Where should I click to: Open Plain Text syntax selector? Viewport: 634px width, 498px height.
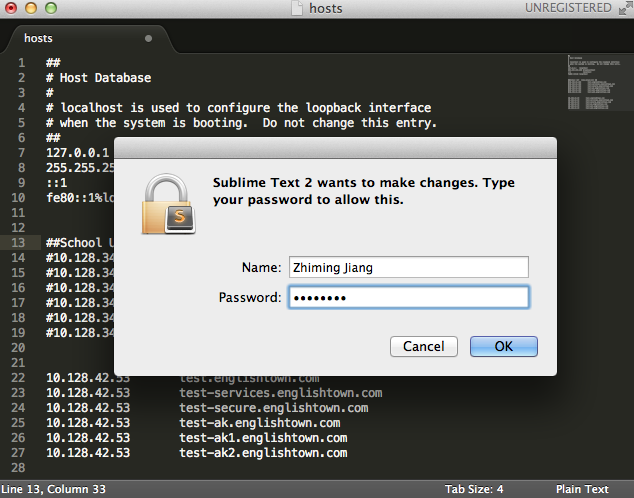582,489
